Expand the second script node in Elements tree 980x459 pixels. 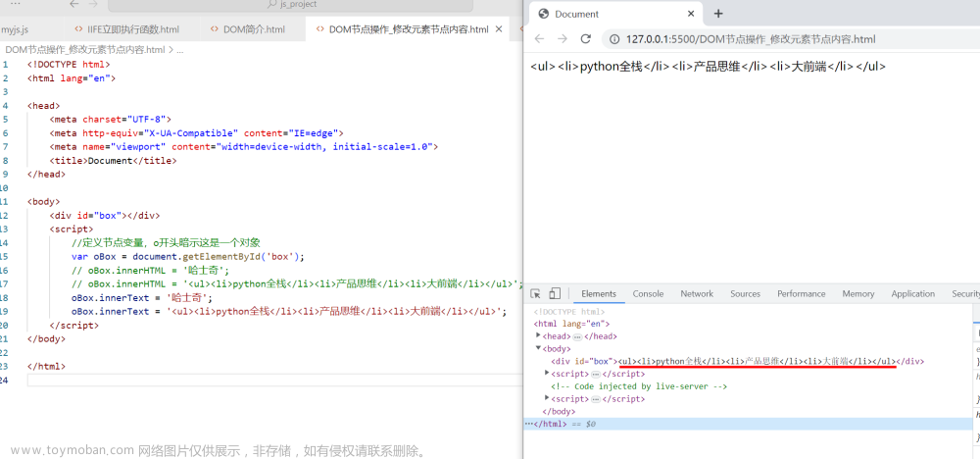547,398
